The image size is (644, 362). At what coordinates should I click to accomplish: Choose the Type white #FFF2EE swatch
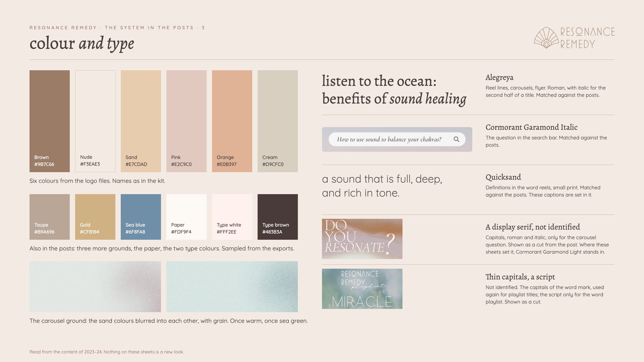pos(232,217)
